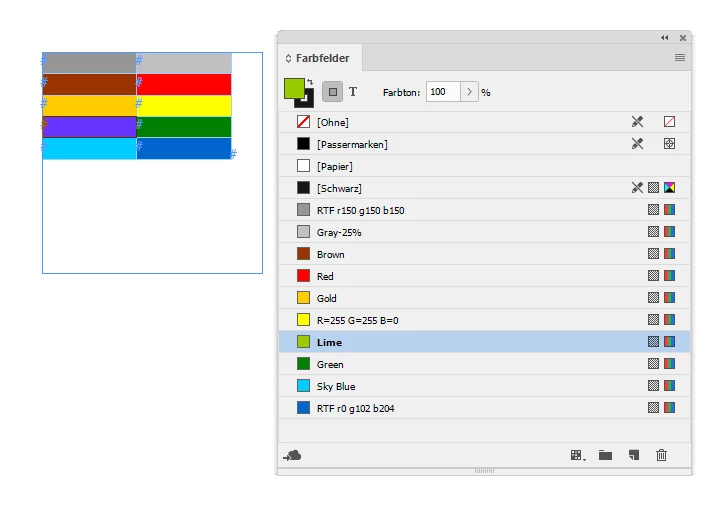This screenshot has width=705, height=506.
Task: Add swatch to CC library cloud icon
Action: coord(292,456)
